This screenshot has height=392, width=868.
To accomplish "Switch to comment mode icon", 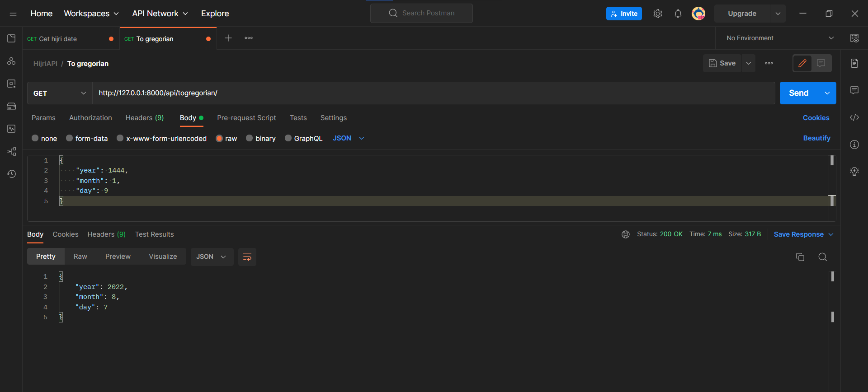I will click(x=821, y=63).
